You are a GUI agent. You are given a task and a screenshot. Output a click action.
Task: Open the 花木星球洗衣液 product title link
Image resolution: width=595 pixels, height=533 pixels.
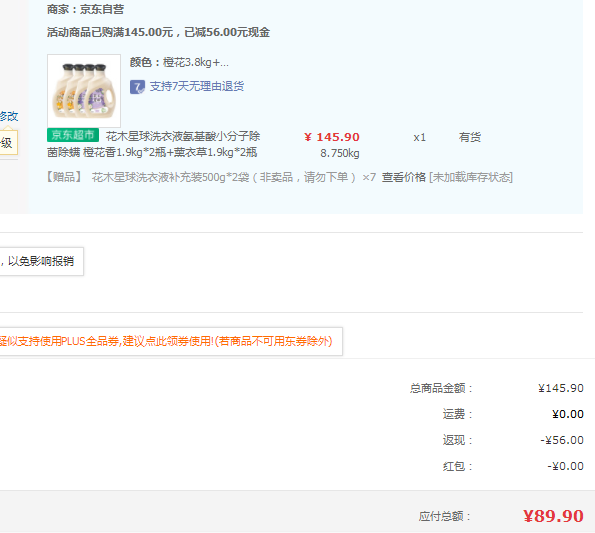click(x=154, y=144)
